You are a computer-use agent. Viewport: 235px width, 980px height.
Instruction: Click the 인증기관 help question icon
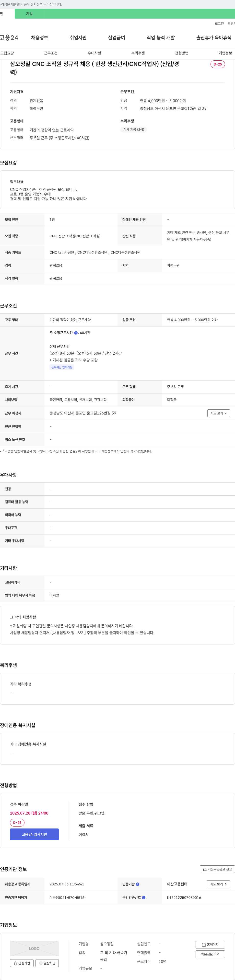pos(138,884)
